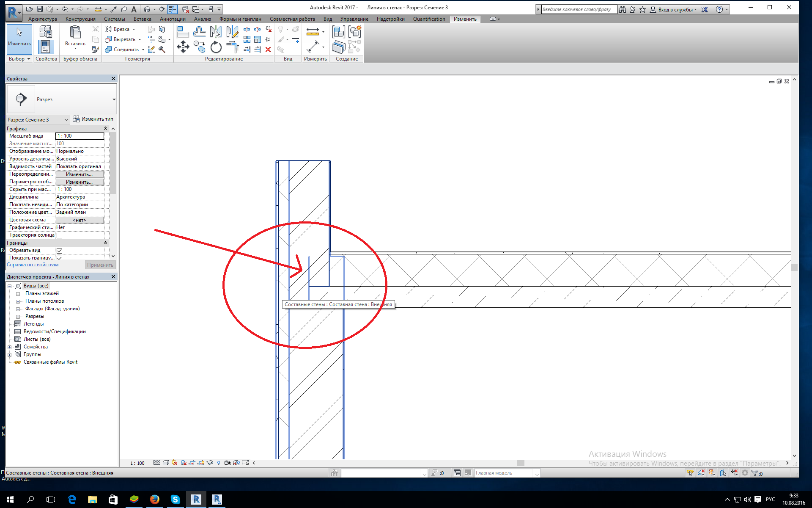Screen dimensions: 812x508
Task: Select the Array tool icon
Action: coord(247,39)
